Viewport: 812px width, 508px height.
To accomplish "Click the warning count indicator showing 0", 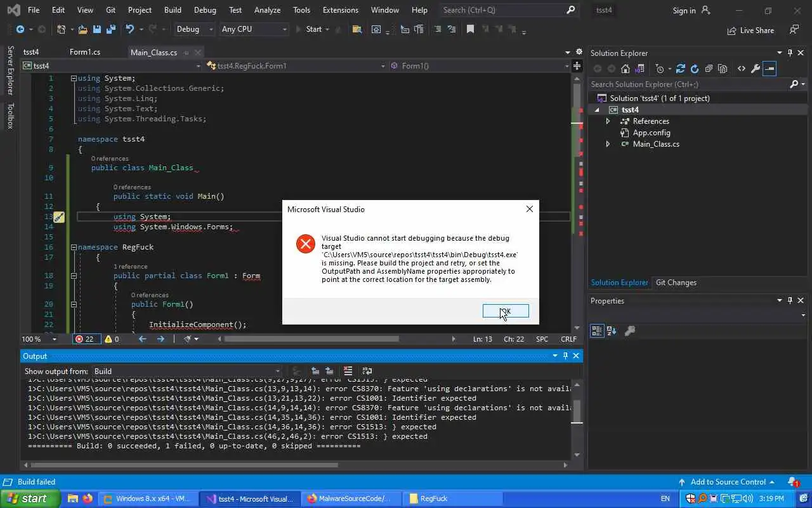I will point(112,339).
